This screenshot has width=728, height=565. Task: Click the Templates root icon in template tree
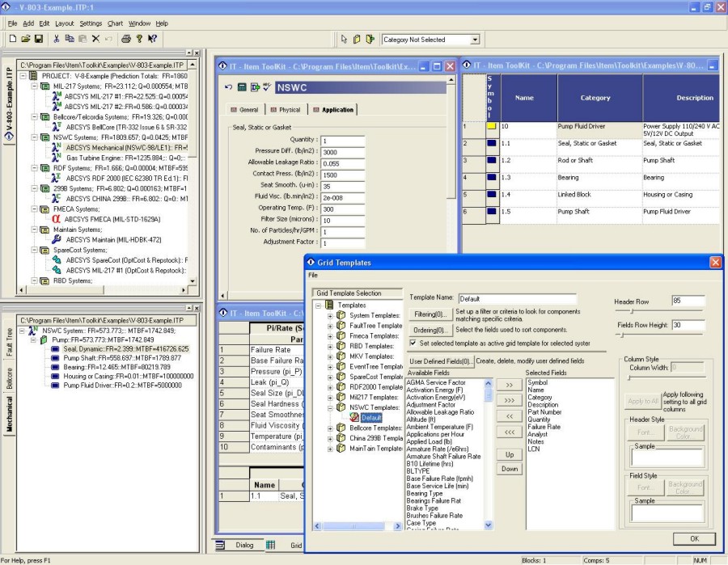[329, 305]
